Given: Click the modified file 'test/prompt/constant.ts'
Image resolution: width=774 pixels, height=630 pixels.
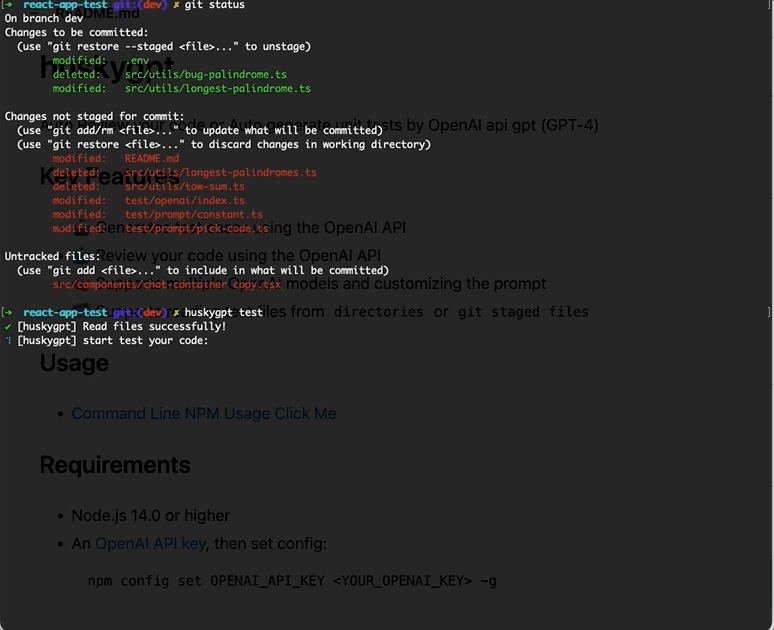Looking at the screenshot, I should [194, 214].
